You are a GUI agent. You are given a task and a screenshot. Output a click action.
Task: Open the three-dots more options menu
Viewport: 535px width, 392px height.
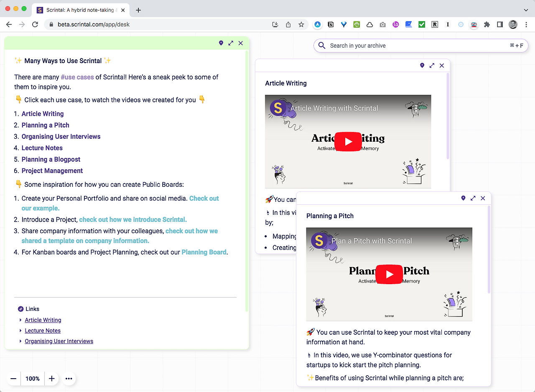[x=69, y=379]
